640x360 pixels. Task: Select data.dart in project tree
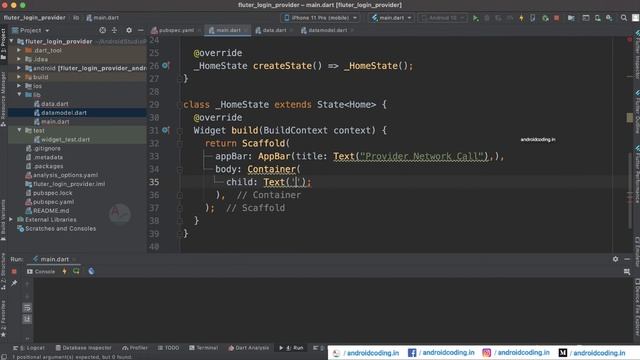click(x=55, y=104)
